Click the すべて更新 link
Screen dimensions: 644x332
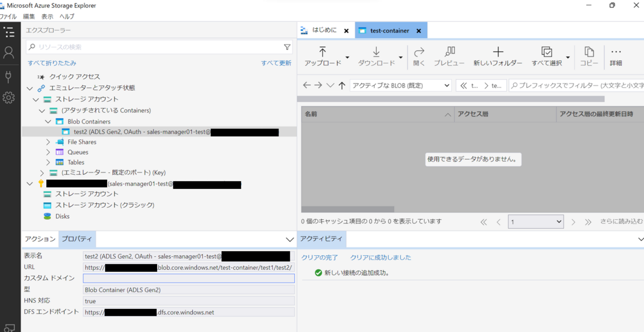click(276, 63)
